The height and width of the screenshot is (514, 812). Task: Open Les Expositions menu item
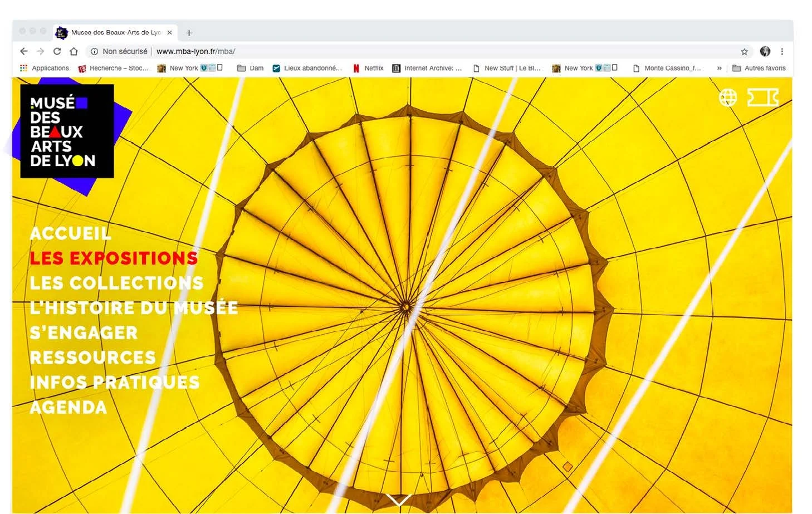tap(114, 258)
